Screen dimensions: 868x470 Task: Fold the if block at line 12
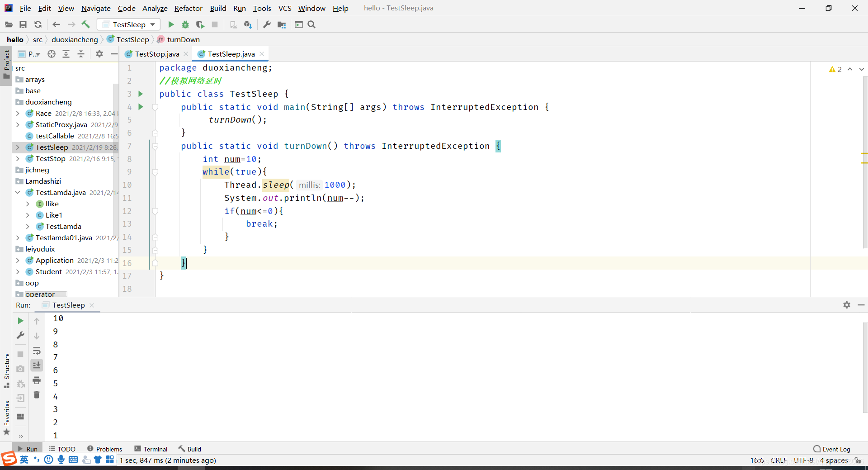pos(155,211)
